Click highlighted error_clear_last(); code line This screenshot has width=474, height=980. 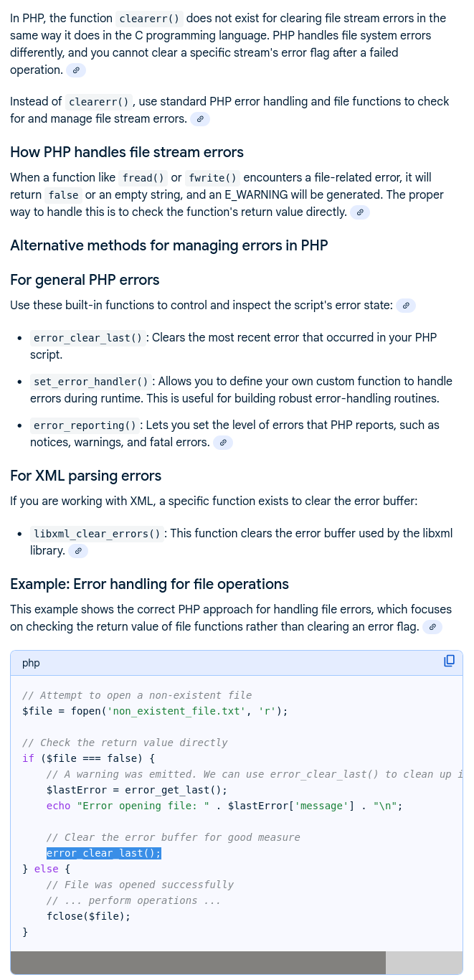104,853
